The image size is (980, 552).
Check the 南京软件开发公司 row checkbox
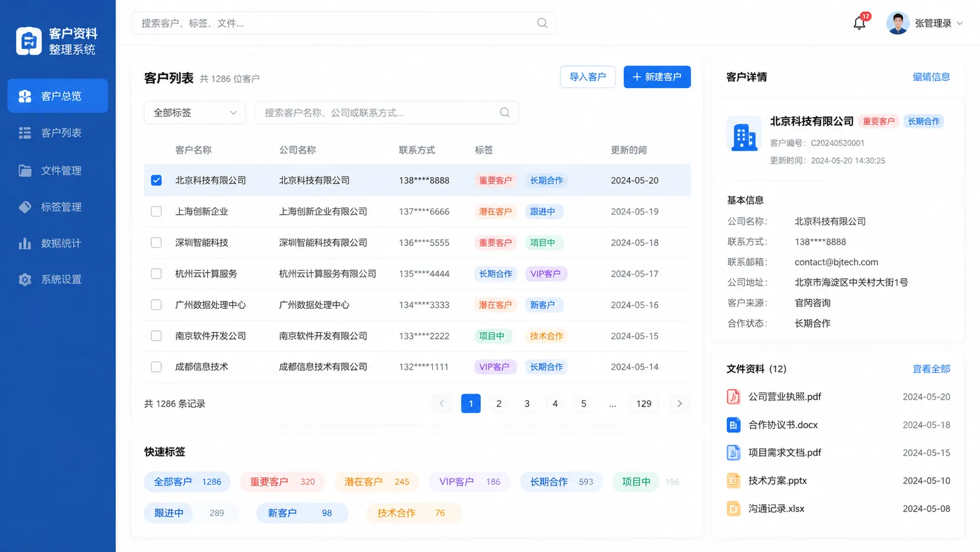(x=156, y=336)
